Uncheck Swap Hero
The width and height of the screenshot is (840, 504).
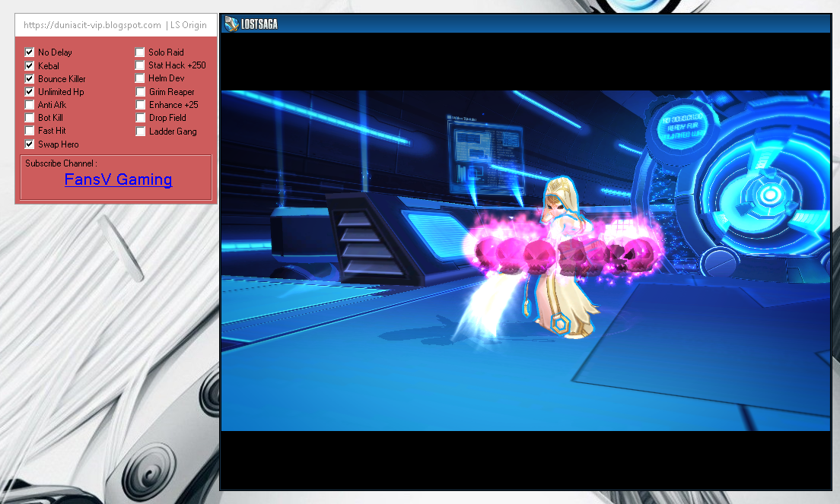(x=29, y=144)
